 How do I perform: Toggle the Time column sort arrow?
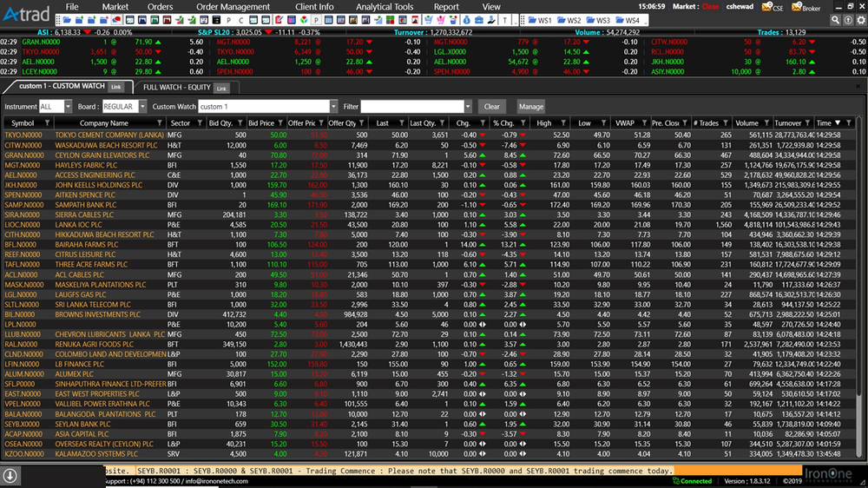[x=836, y=123]
